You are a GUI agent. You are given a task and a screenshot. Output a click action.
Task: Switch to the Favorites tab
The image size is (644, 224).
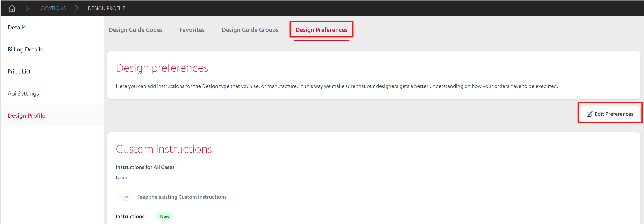192,30
